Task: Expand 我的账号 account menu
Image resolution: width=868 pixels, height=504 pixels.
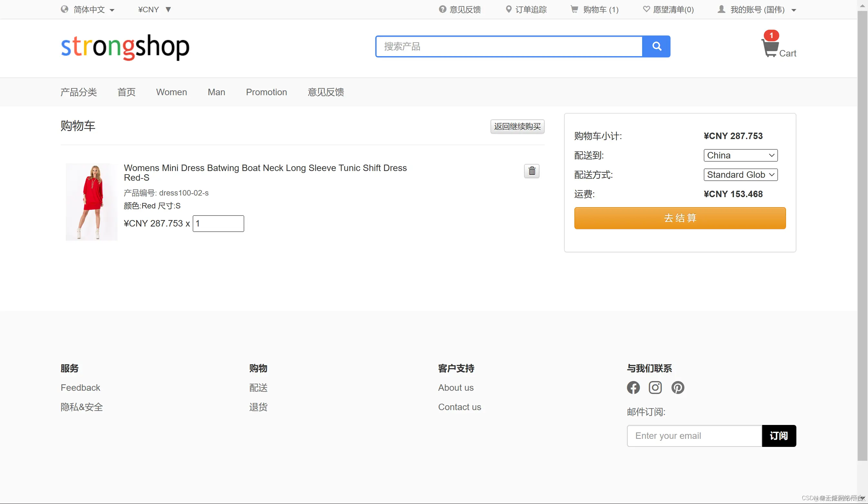Action: 756,10
